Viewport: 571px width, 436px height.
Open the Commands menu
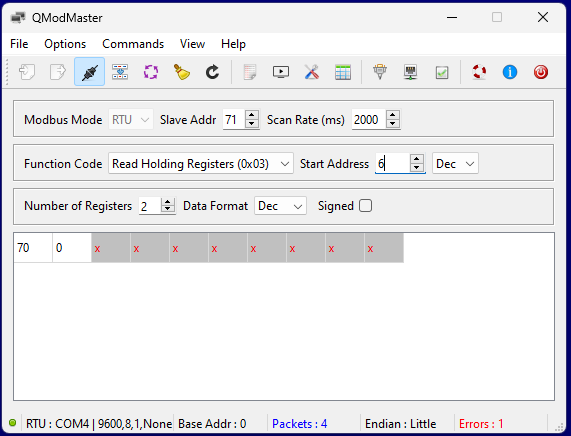pos(133,44)
